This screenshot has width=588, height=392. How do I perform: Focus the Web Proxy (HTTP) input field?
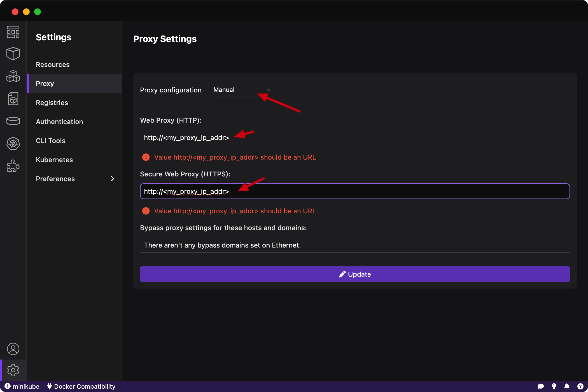pos(355,138)
